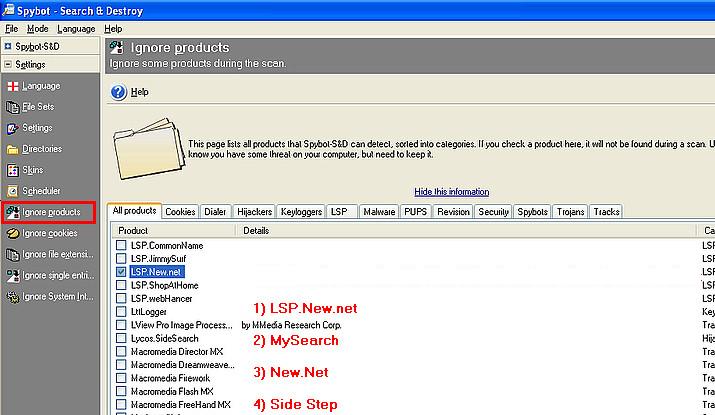Switch to the Malware tab

(x=379, y=212)
